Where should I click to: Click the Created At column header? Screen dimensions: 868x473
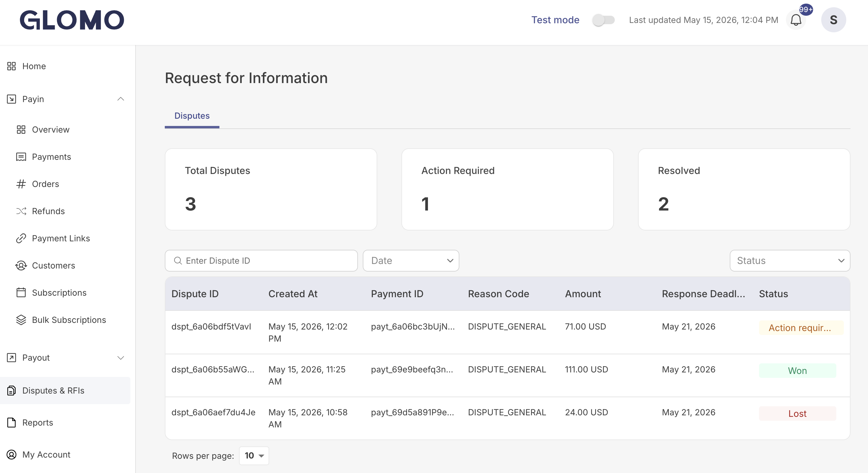(x=293, y=294)
